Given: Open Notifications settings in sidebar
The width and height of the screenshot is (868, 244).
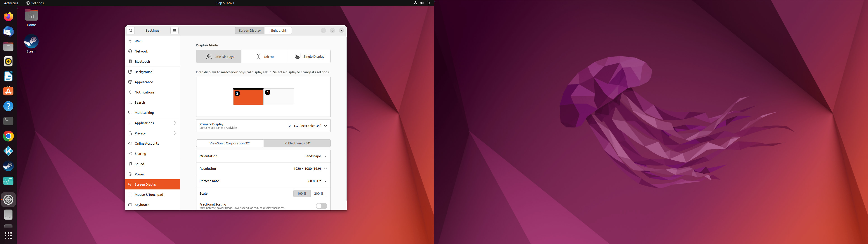Looking at the screenshot, I should pyautogui.click(x=153, y=92).
